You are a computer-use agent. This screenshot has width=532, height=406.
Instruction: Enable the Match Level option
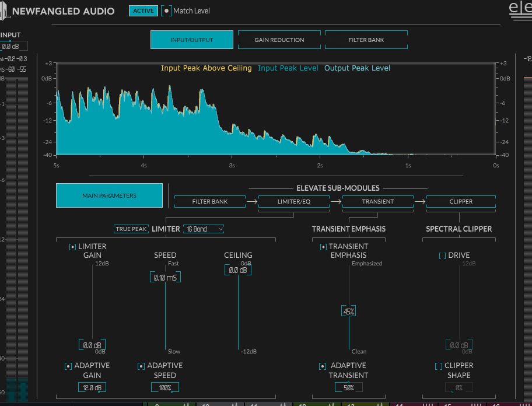(x=167, y=11)
